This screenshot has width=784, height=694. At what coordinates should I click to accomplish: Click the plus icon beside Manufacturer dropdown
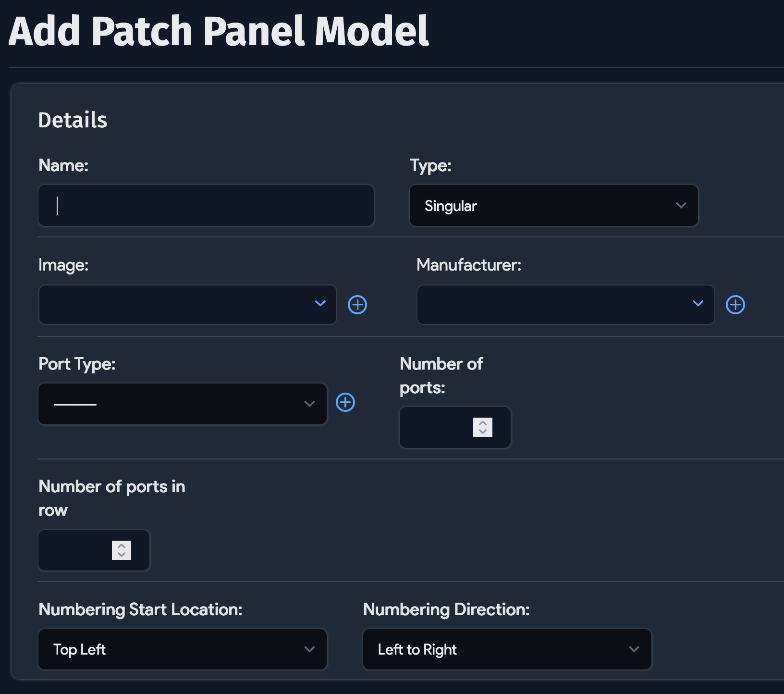pos(735,305)
